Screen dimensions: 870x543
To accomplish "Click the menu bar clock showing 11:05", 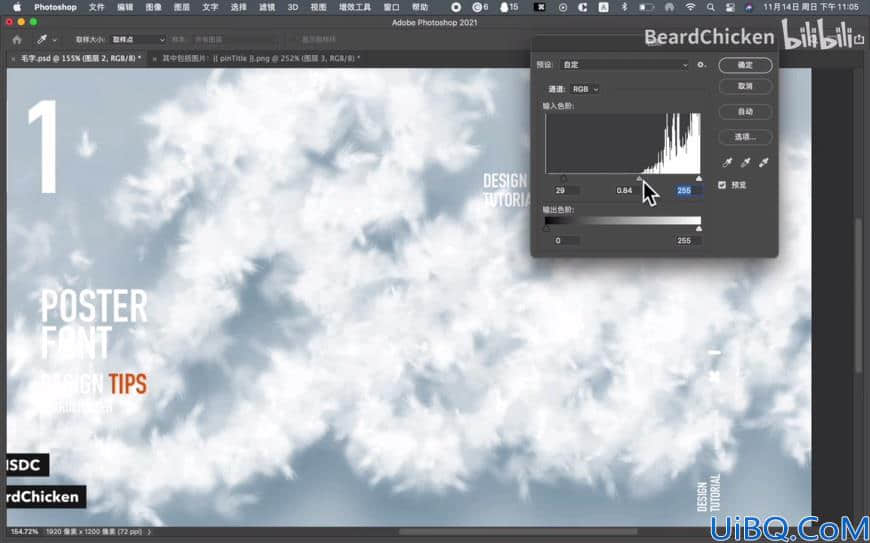I will tap(811, 7).
